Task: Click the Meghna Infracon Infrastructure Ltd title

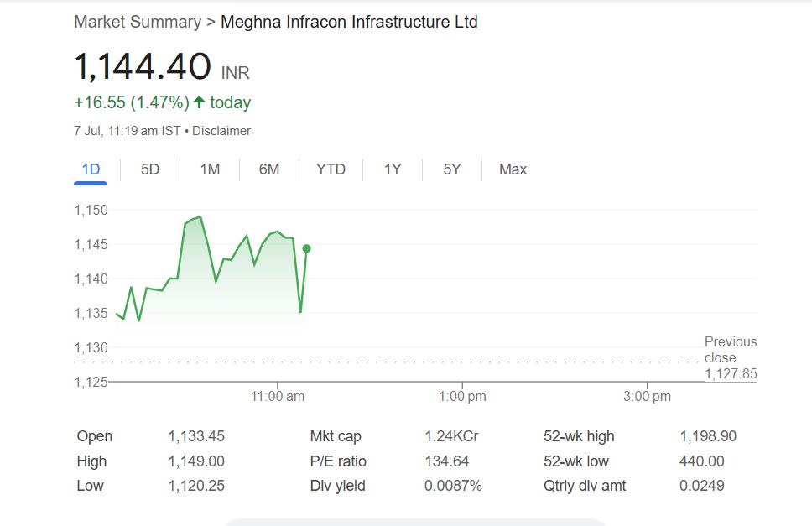Action: pos(349,22)
